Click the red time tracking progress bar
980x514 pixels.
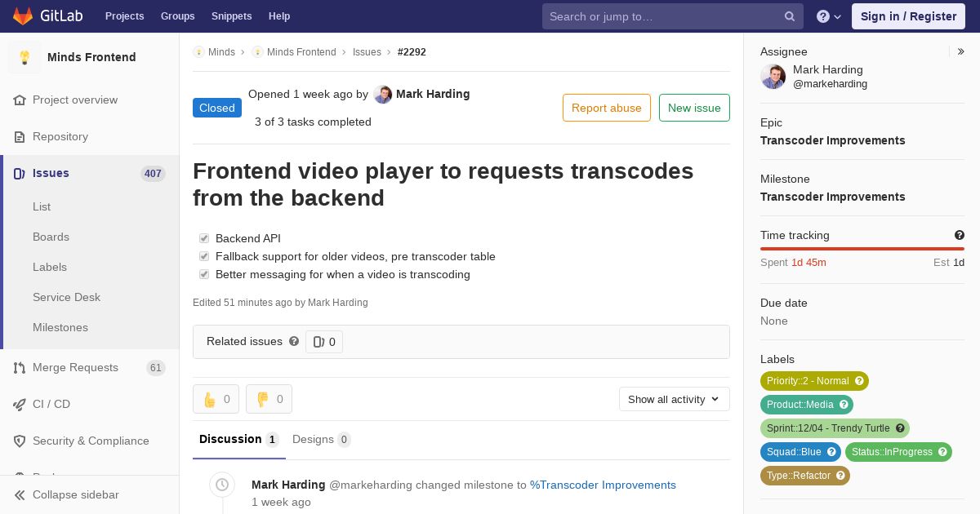(x=862, y=249)
